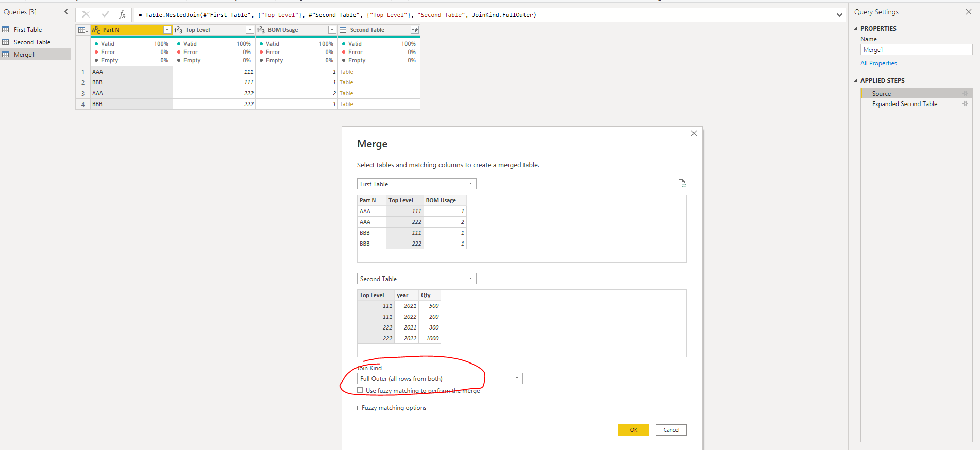Click cell AAA in row 1
The width and height of the screenshot is (980, 450).
[x=131, y=72]
